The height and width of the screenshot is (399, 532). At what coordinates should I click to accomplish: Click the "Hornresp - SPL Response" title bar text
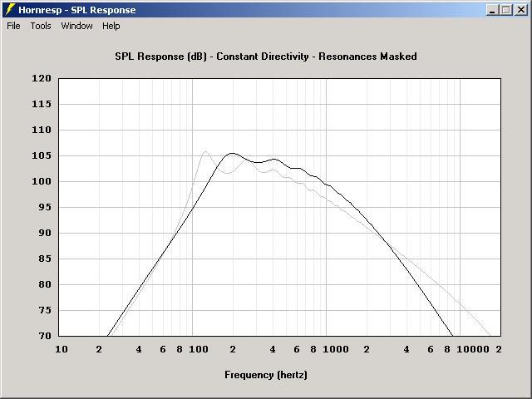[x=77, y=10]
